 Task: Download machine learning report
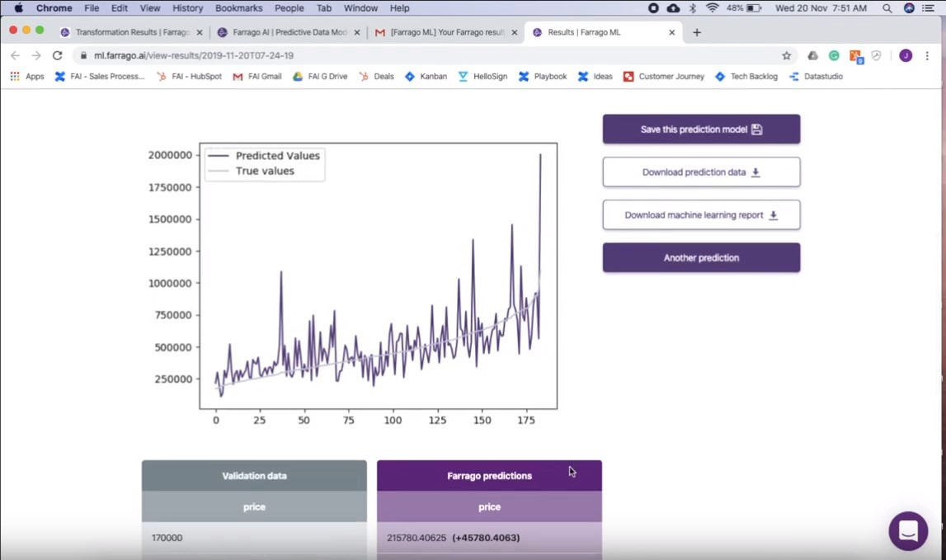[x=701, y=214]
